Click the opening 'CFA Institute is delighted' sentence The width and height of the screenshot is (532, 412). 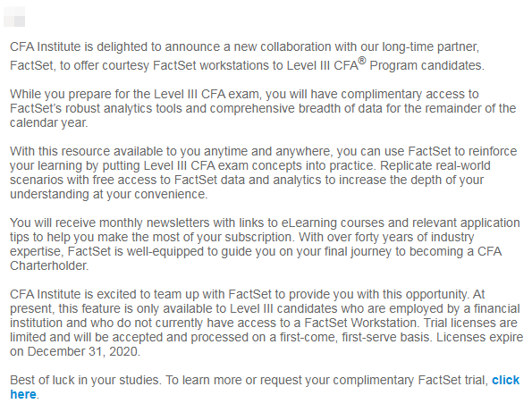(247, 56)
